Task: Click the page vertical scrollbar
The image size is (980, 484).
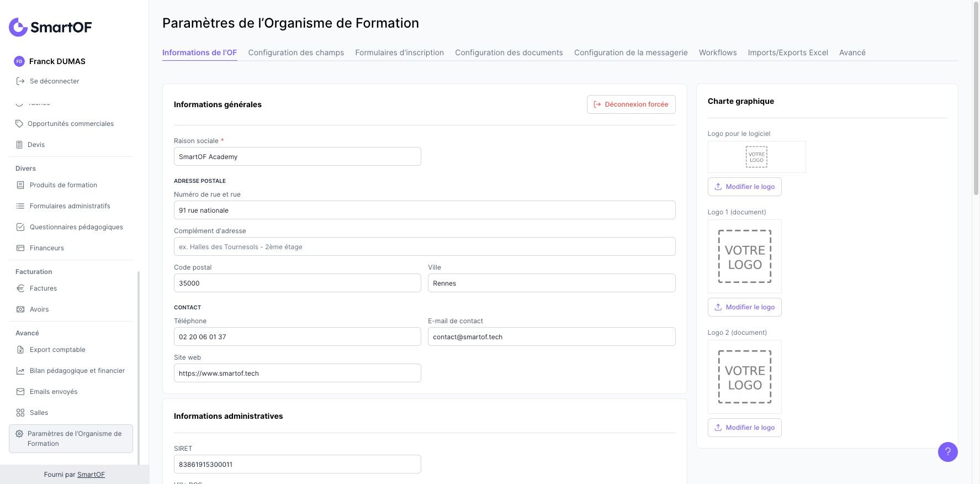Action: pyautogui.click(x=976, y=99)
